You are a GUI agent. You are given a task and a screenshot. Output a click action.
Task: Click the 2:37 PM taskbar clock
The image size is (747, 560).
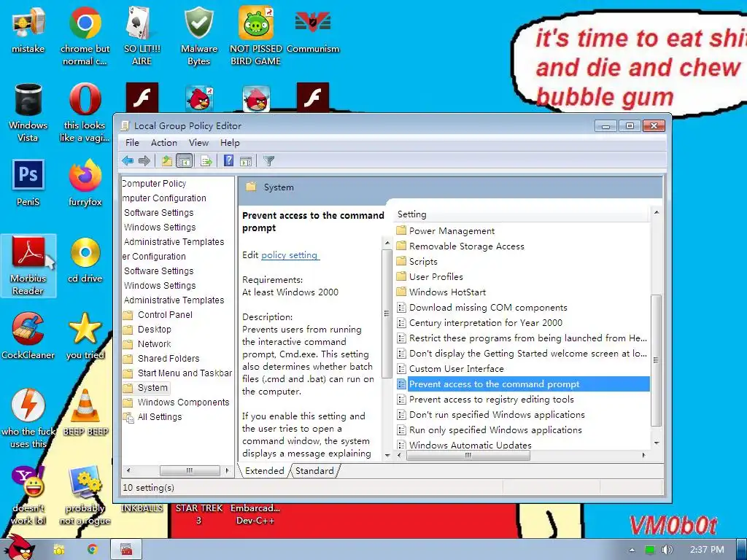click(707, 550)
